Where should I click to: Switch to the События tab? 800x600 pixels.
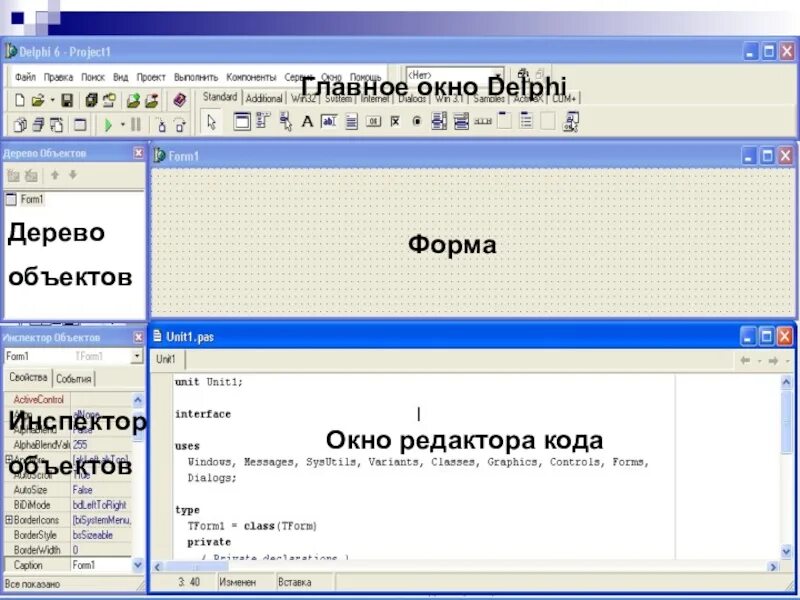tap(73, 379)
